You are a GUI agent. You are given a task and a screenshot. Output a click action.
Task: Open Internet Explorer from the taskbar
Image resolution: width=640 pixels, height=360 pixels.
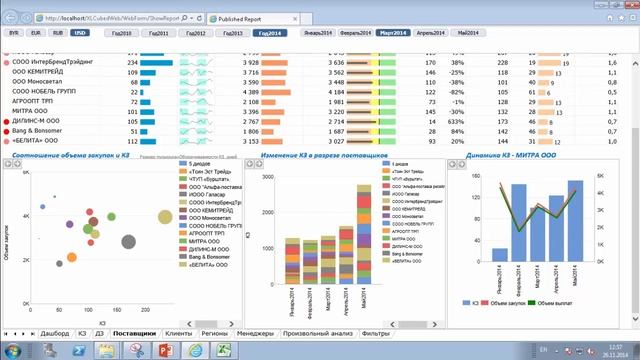(195, 351)
